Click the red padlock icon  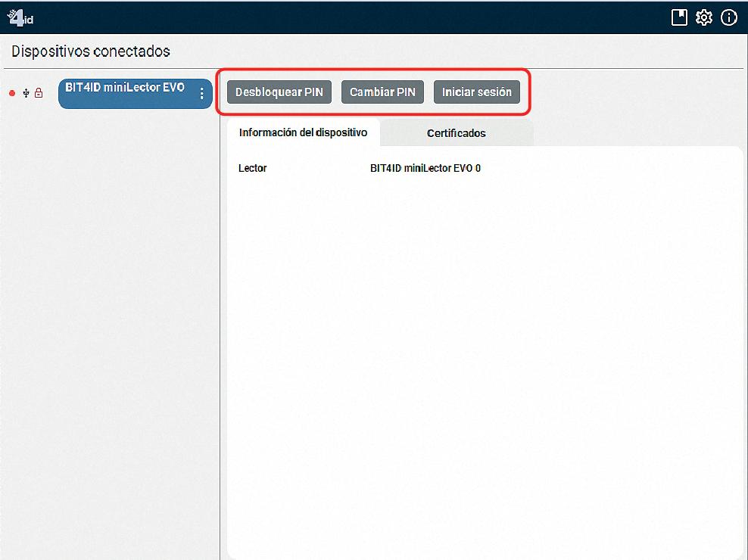pos(39,93)
